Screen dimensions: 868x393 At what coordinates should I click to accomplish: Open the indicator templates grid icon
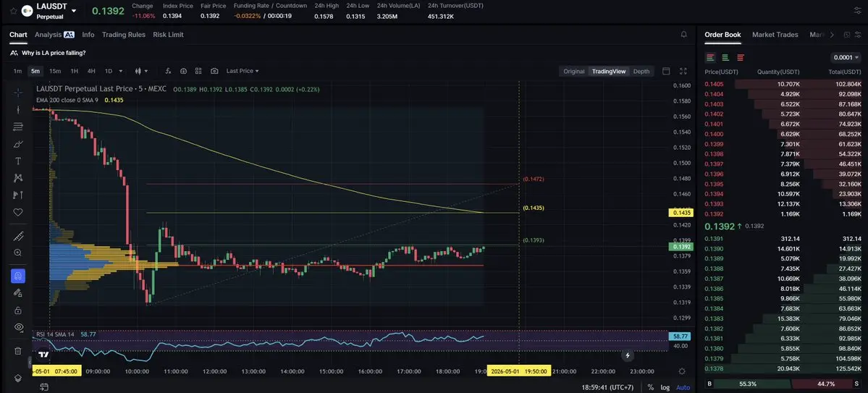pos(199,71)
